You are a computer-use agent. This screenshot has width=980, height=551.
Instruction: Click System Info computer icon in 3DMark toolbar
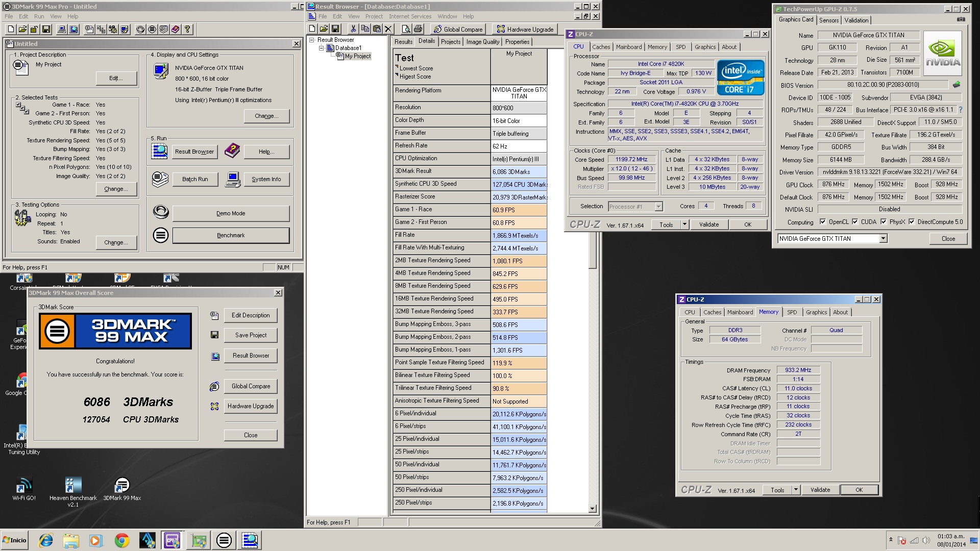pos(62,29)
